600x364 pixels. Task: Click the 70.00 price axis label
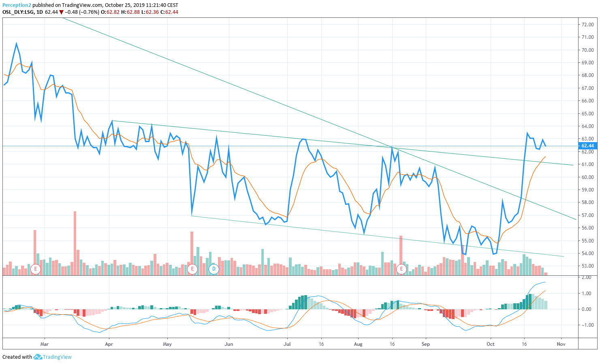[587, 50]
